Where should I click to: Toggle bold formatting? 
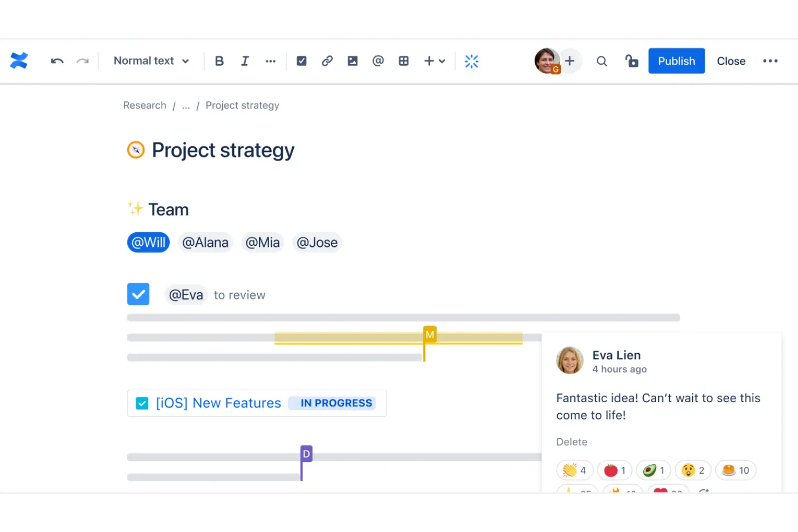tap(219, 60)
